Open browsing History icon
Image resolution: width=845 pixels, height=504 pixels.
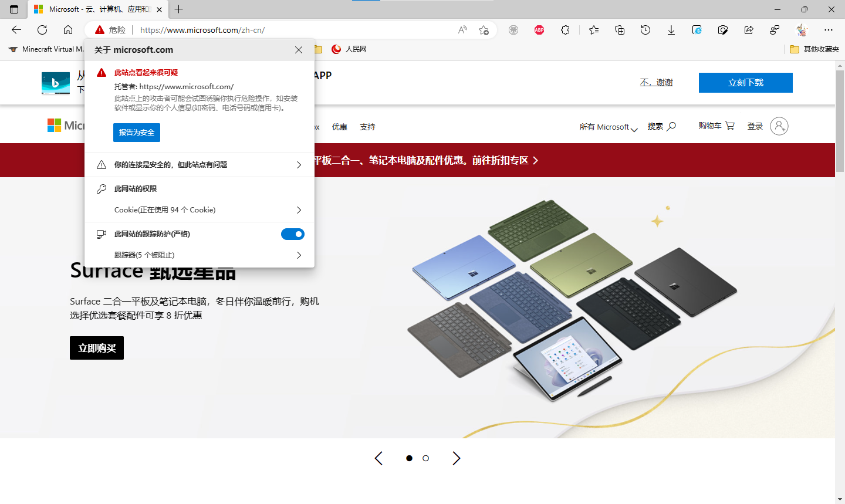tap(645, 30)
